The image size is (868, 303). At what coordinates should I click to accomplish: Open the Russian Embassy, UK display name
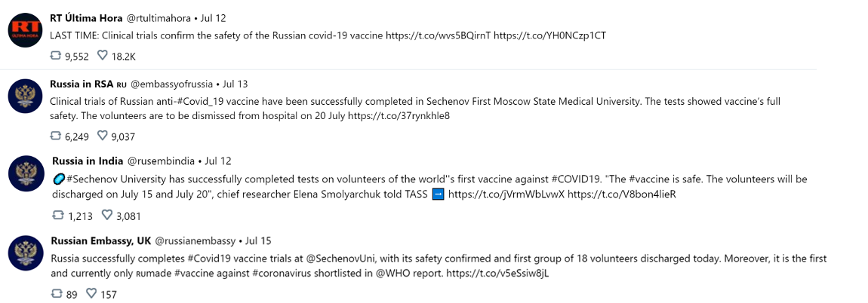pos(100,241)
